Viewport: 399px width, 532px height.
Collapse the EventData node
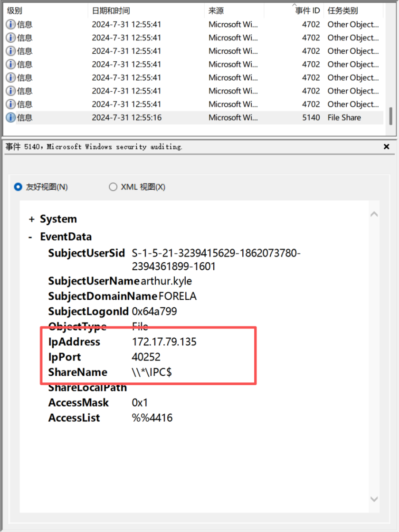click(x=31, y=237)
